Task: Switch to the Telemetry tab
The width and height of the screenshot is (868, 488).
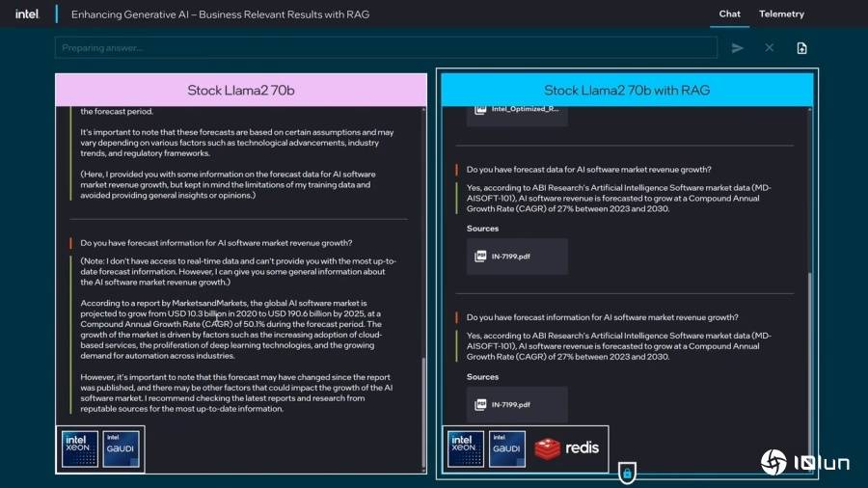Action: click(x=781, y=14)
